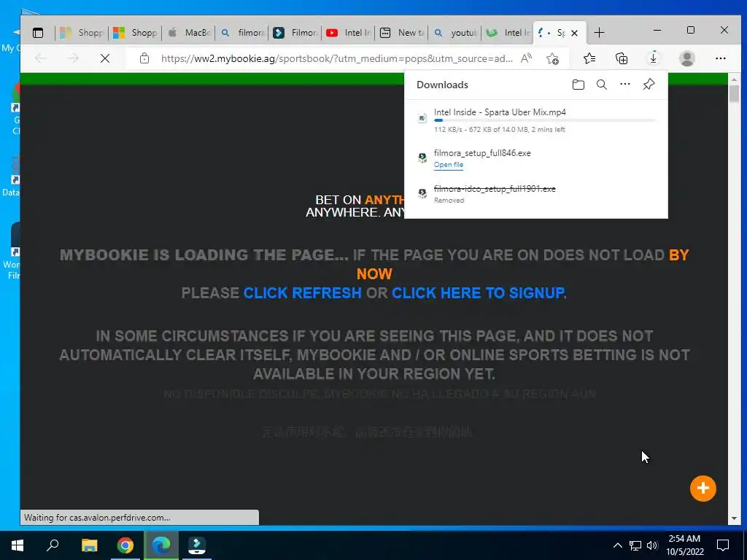Open the tab actions menu icon
The height and width of the screenshot is (560, 747).
[38, 32]
